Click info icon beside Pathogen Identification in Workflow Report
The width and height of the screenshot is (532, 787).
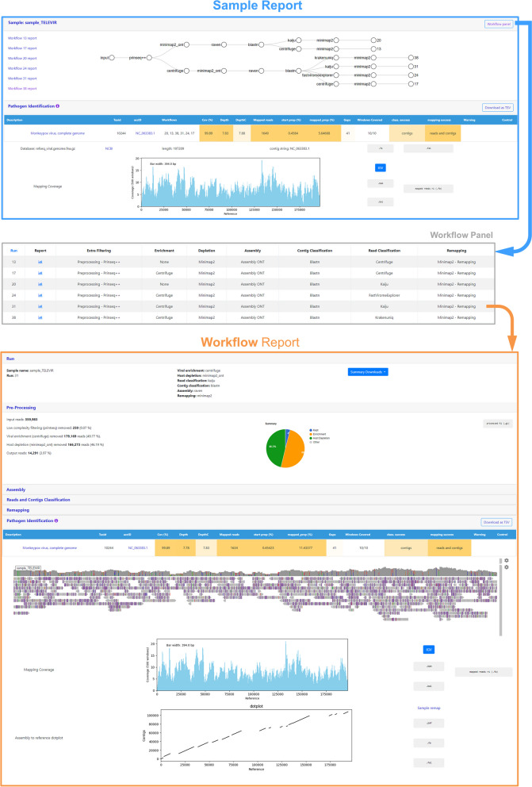pyautogui.click(x=56, y=520)
